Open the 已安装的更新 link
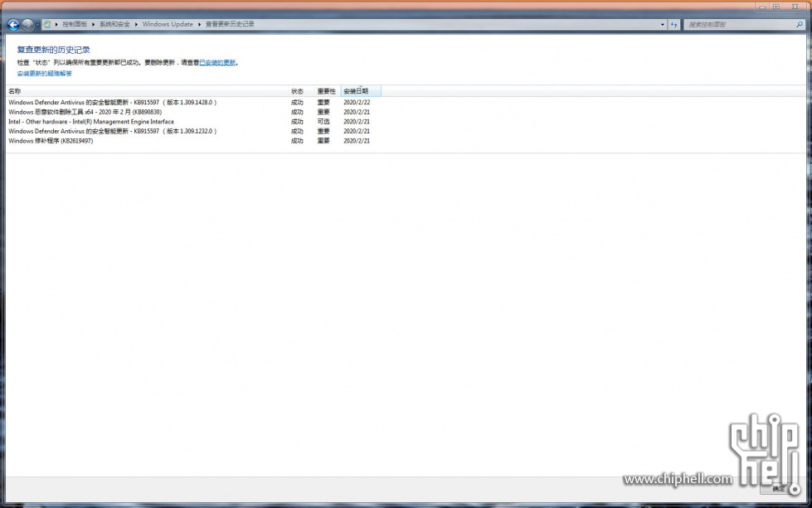This screenshot has height=508, width=812. 217,63
